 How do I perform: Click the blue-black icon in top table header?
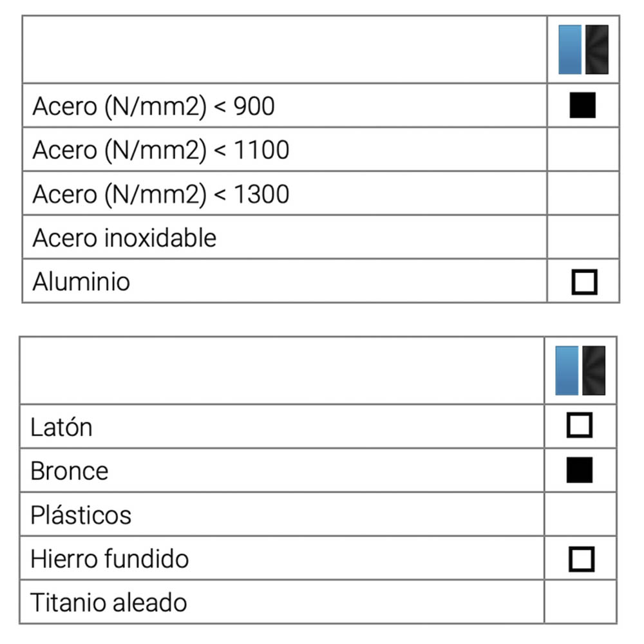(583, 50)
